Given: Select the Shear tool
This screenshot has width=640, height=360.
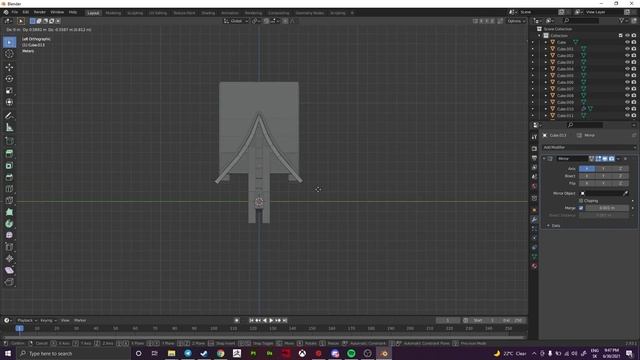Looking at the screenshot, I should [x=9, y=270].
